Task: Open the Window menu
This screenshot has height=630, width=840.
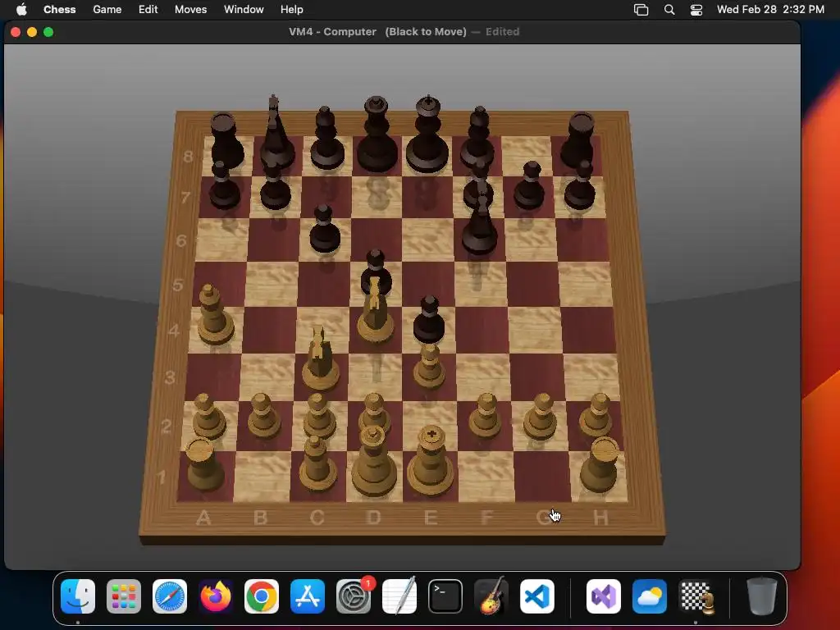Action: 244,9
